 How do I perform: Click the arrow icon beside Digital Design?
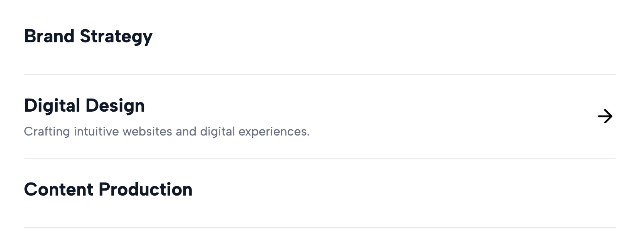[x=605, y=116]
